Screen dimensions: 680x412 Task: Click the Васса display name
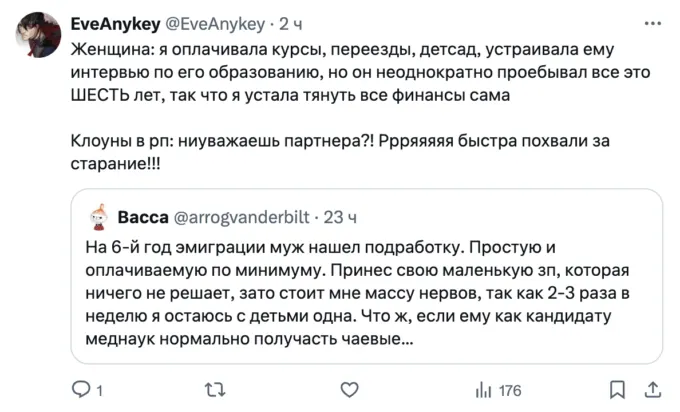142,216
